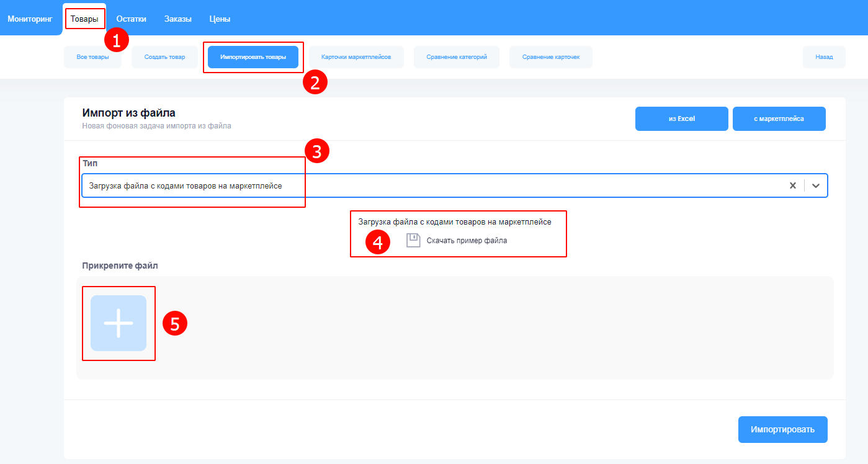Click Скачать пример файла link
This screenshot has height=464, width=868.
(x=467, y=240)
